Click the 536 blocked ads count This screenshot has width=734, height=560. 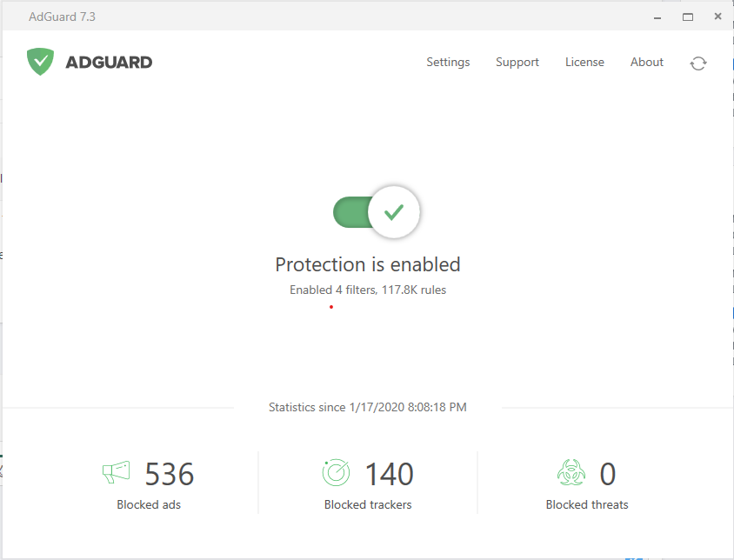pyautogui.click(x=170, y=474)
